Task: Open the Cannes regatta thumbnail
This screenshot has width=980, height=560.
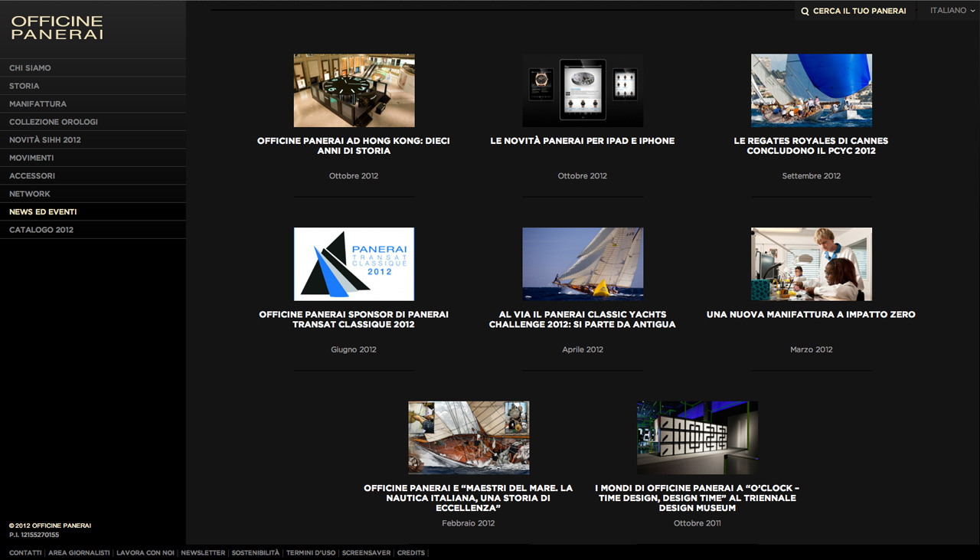Action: click(x=812, y=90)
